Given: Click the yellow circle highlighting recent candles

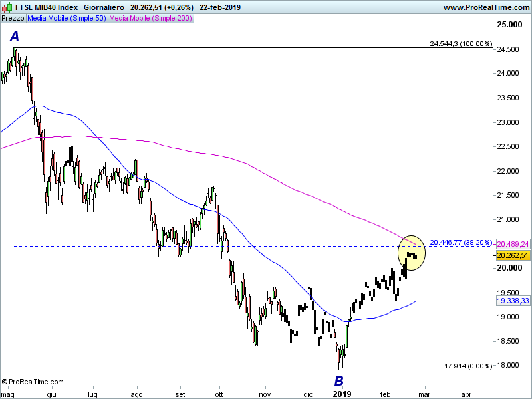Looking at the screenshot, I should [x=412, y=253].
